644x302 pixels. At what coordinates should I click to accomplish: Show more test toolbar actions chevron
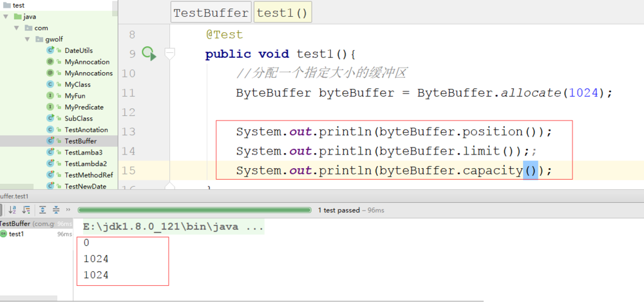click(x=68, y=209)
